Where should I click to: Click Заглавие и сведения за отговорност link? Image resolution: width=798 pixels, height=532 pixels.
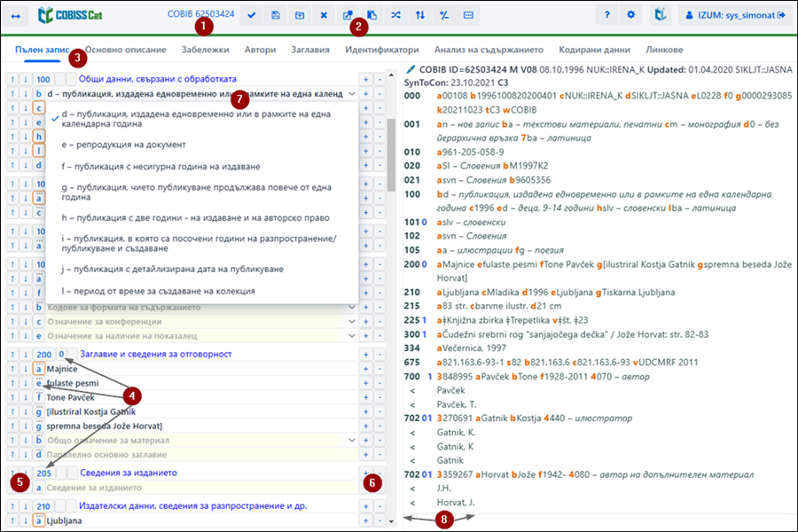[156, 354]
